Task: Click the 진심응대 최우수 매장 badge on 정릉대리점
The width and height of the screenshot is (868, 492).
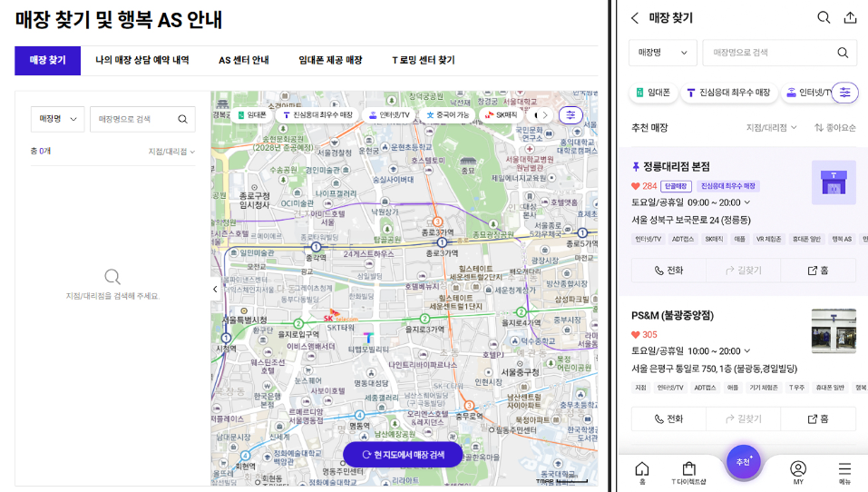Action: [x=727, y=186]
